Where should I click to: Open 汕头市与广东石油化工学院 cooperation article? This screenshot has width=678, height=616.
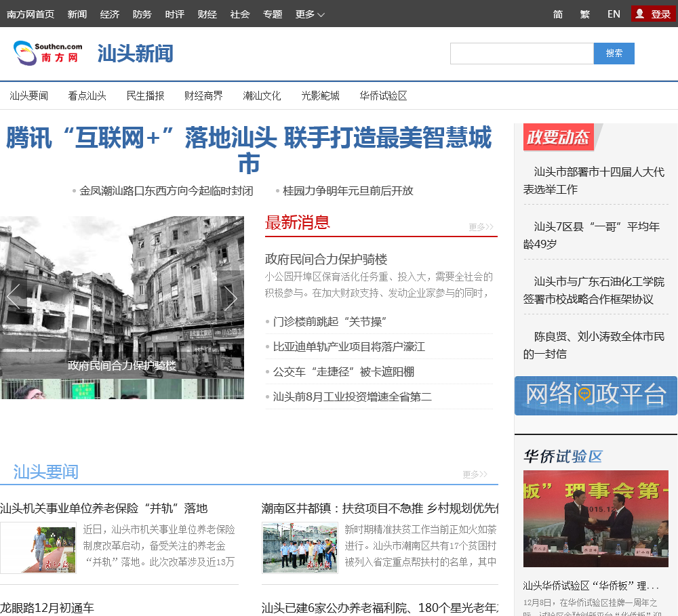[x=594, y=291]
